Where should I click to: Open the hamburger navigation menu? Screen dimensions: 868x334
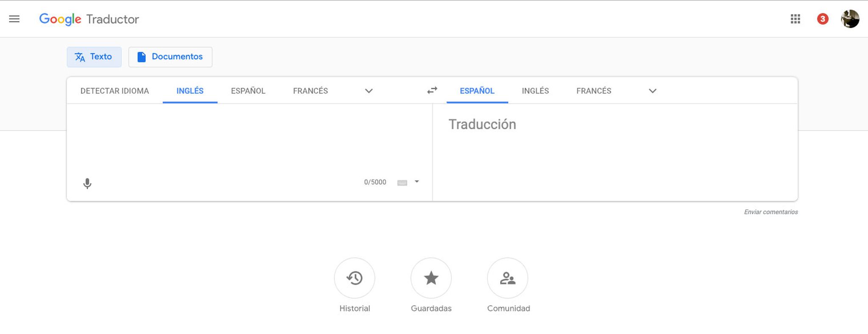point(14,19)
